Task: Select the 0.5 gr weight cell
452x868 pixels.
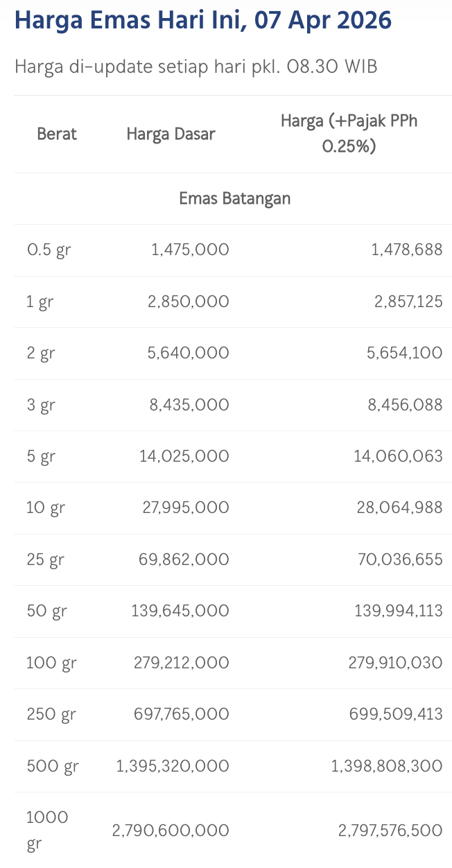Action: pyautogui.click(x=49, y=250)
